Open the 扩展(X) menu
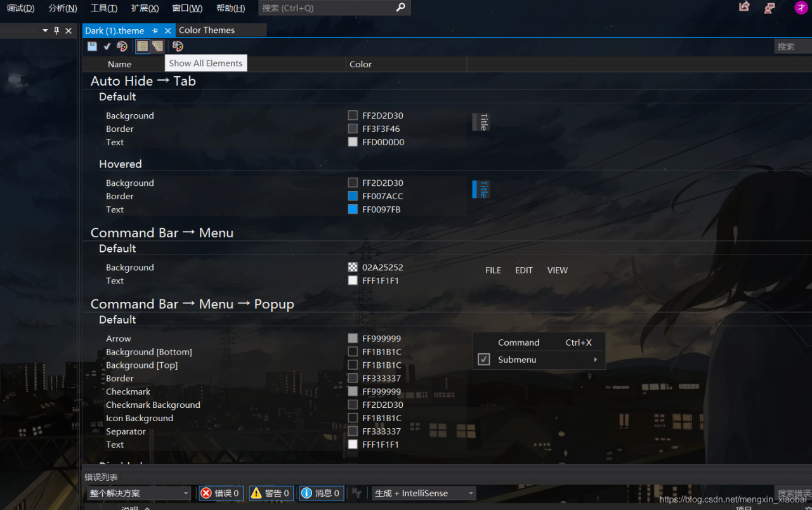The height and width of the screenshot is (510, 812). pos(145,8)
